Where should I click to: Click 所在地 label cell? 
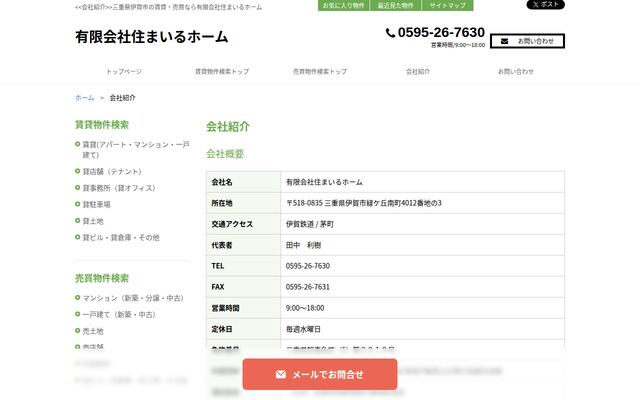pos(244,203)
